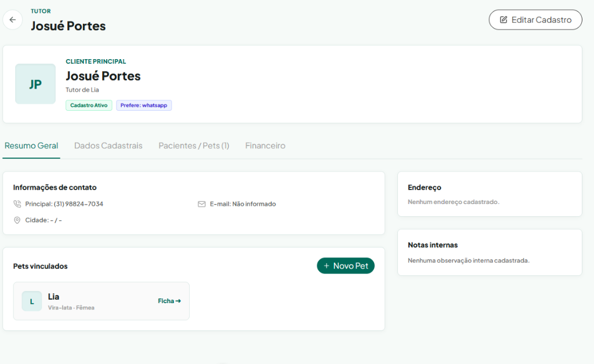Click the phone icon beside Principal
The width and height of the screenshot is (594, 364).
17,204
